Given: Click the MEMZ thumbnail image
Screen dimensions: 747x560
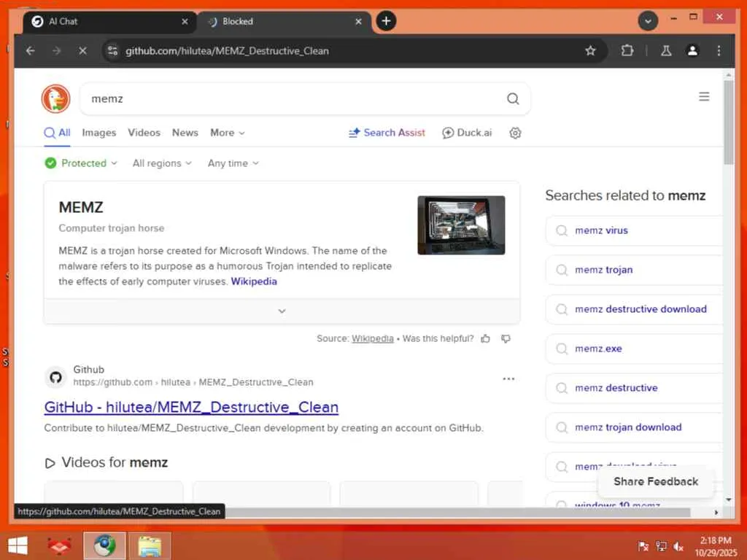Looking at the screenshot, I should point(461,225).
